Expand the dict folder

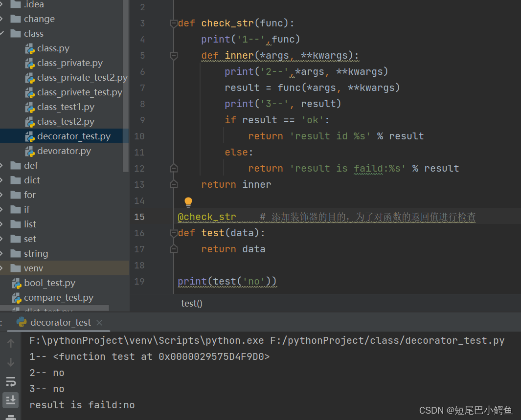(1, 180)
